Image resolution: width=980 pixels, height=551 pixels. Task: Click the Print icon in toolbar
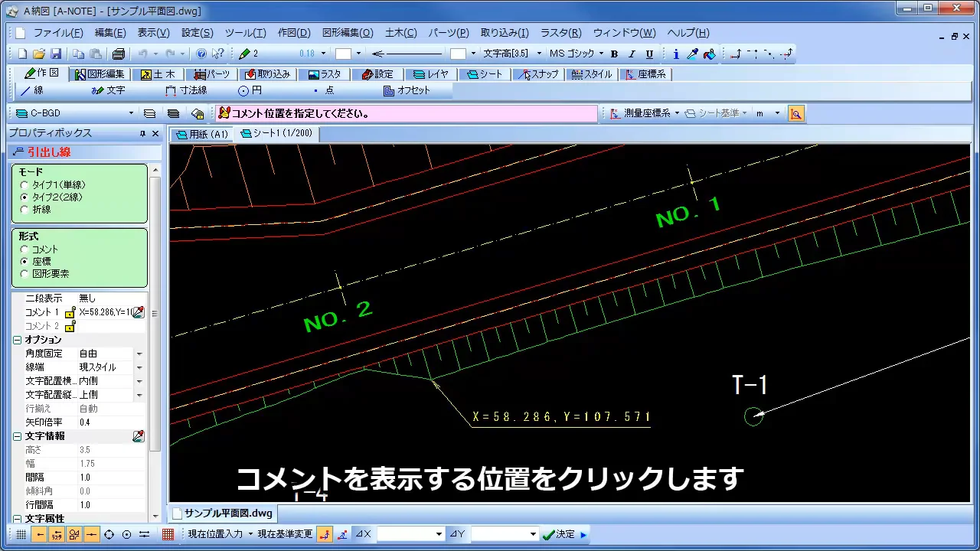click(118, 54)
